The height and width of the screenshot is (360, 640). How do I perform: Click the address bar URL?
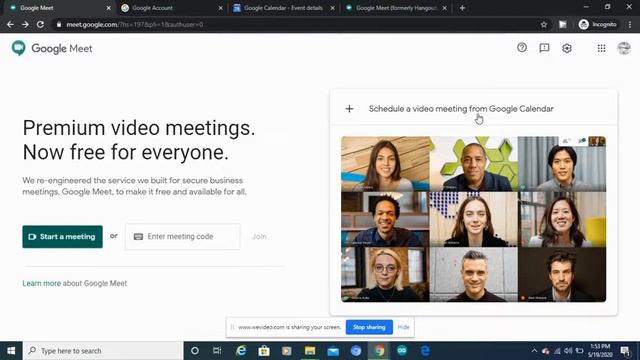[x=135, y=24]
